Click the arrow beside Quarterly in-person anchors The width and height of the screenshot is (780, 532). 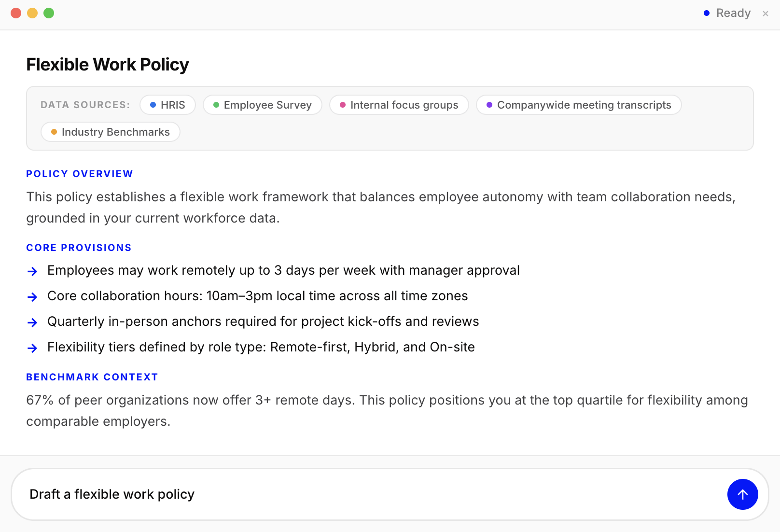tap(32, 322)
